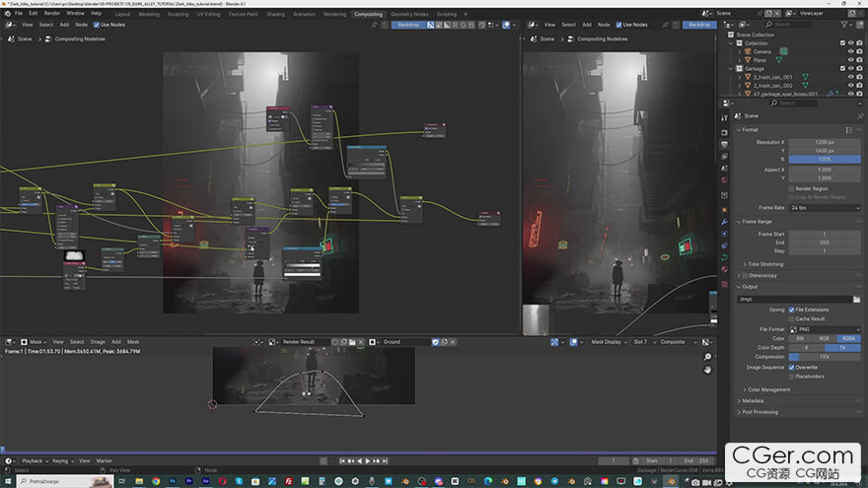This screenshot has height=488, width=868.
Task: Open the Render Result image folder icon
Action: (352, 342)
